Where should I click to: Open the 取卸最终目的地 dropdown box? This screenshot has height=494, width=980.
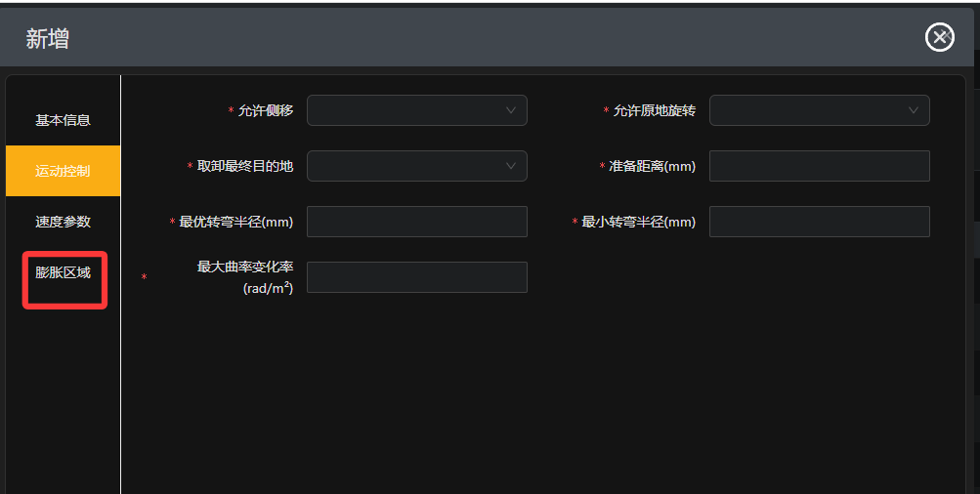(417, 166)
